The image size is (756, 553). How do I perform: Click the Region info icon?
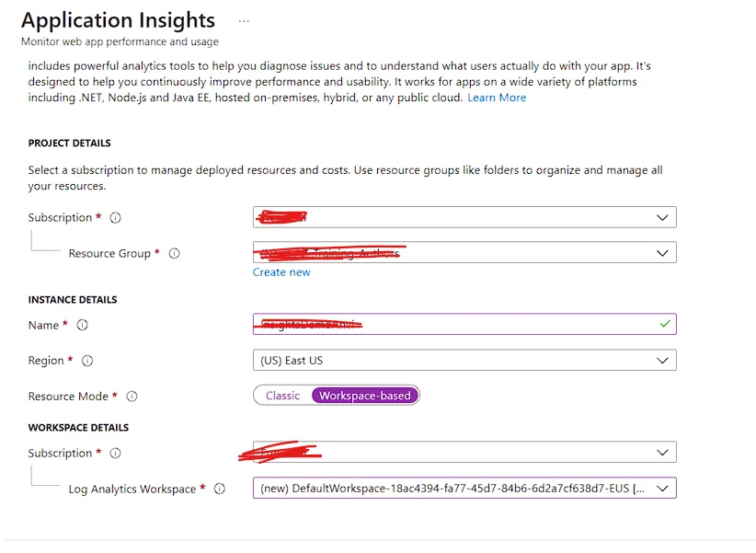pos(86,361)
